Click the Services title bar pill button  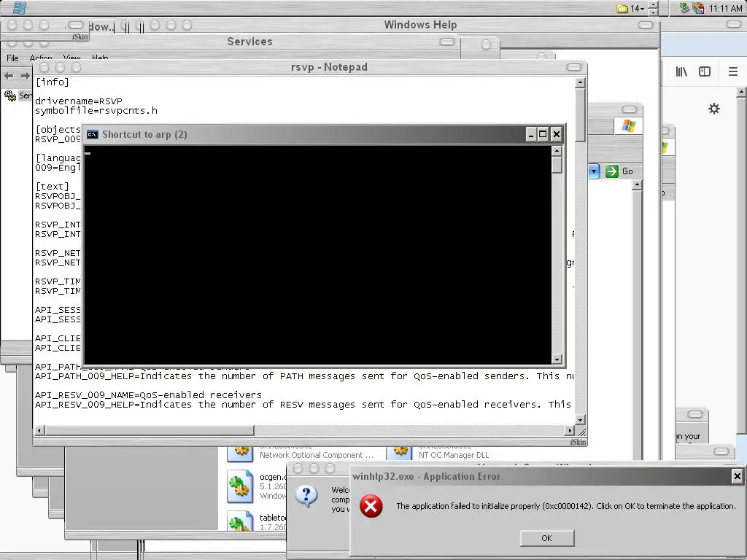click(x=447, y=42)
